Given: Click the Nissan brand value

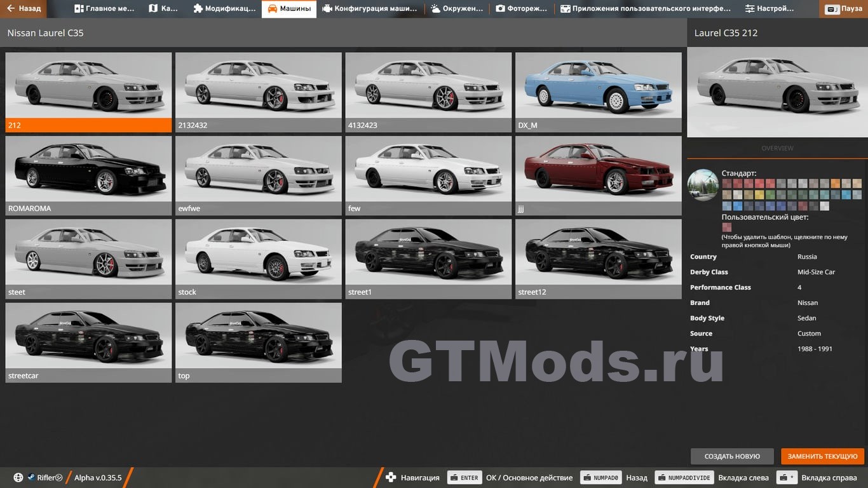Looking at the screenshot, I should pyautogui.click(x=808, y=302).
